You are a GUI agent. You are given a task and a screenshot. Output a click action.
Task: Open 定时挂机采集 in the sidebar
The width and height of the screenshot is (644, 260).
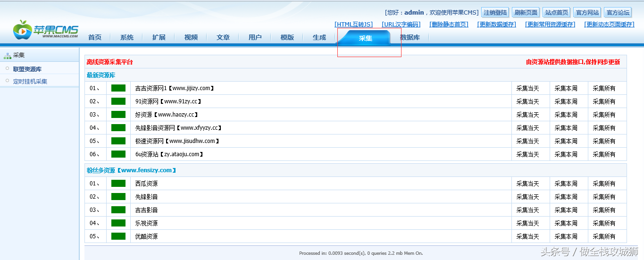click(x=30, y=82)
